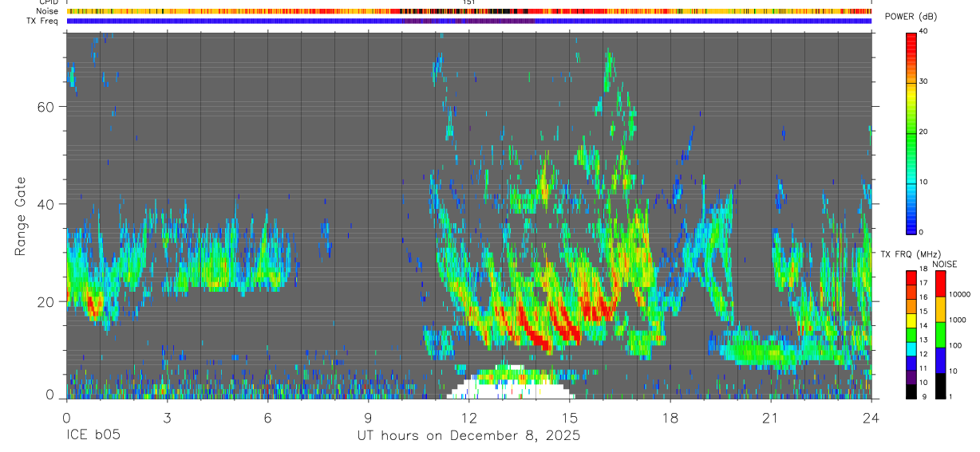Click the 40 label on POWER colorbar
Viewport: 980px width, 452px height.
pos(924,31)
